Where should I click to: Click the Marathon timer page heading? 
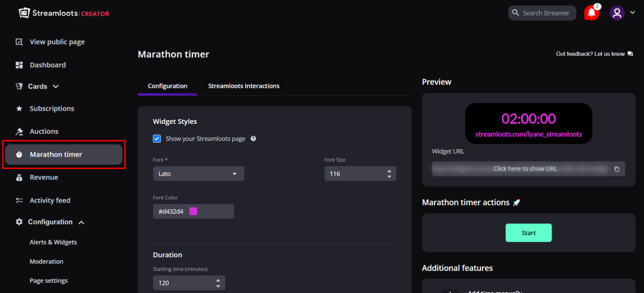click(174, 54)
